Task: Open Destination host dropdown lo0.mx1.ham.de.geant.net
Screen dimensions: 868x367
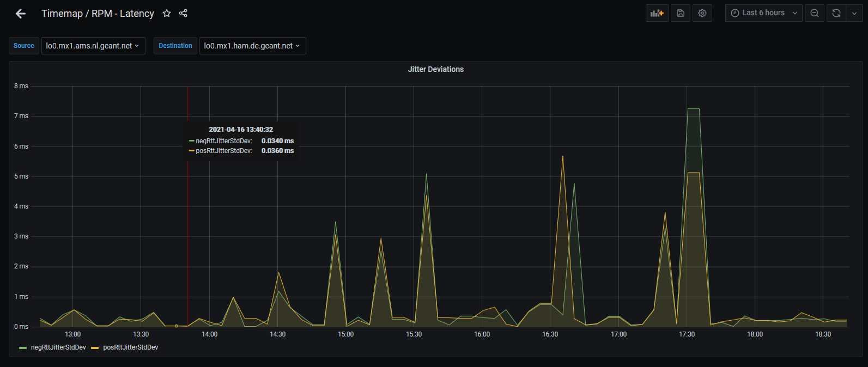Action: pos(253,46)
